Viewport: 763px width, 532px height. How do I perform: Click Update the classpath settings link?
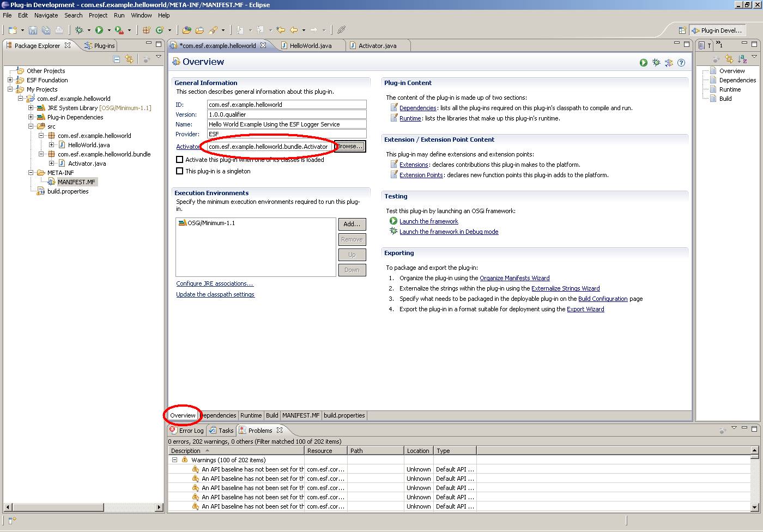(x=215, y=294)
